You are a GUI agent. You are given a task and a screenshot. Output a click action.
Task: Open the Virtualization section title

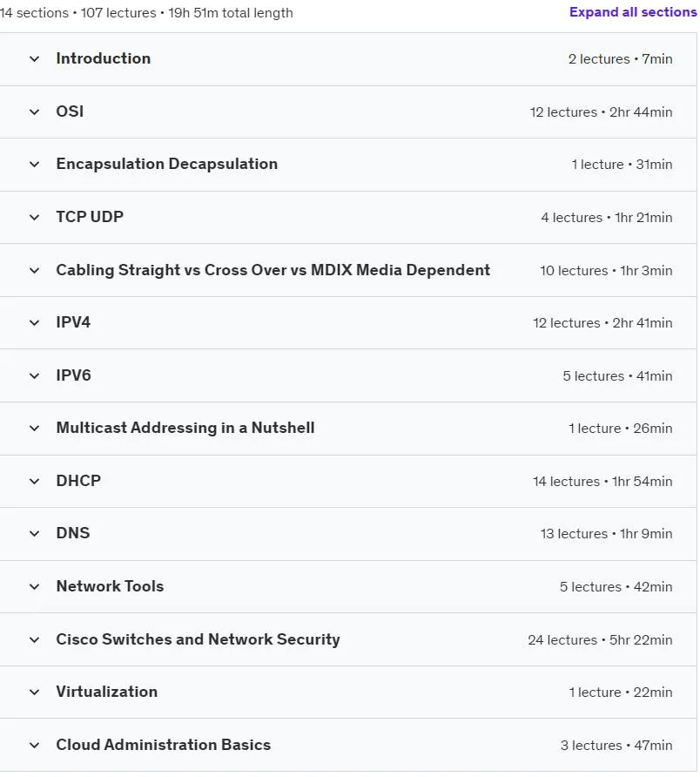(106, 692)
